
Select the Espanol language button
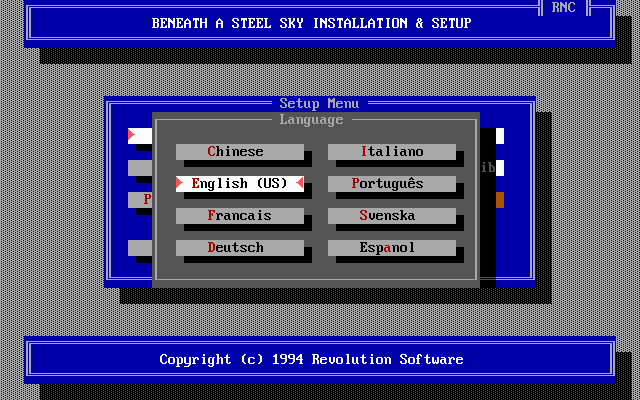[392, 248]
